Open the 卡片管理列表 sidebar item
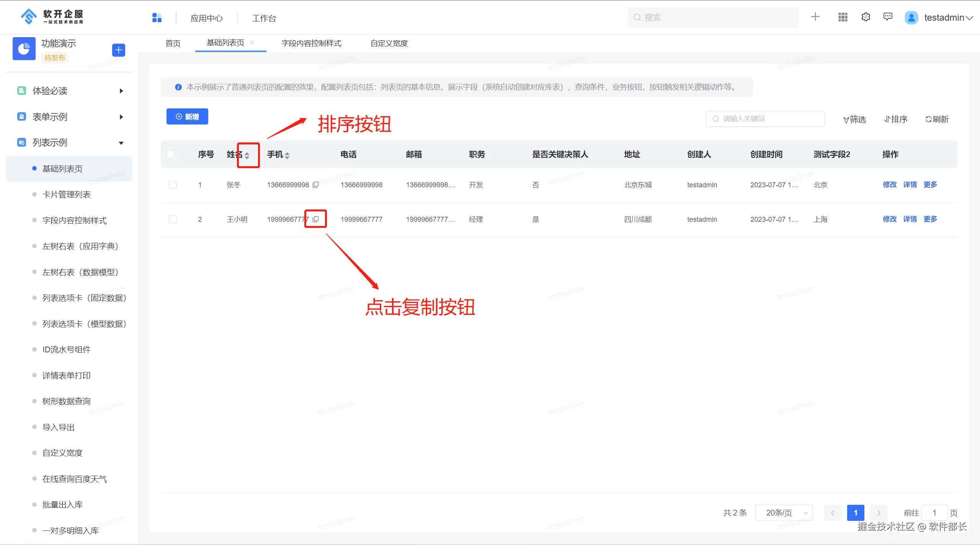980x545 pixels. tap(66, 195)
